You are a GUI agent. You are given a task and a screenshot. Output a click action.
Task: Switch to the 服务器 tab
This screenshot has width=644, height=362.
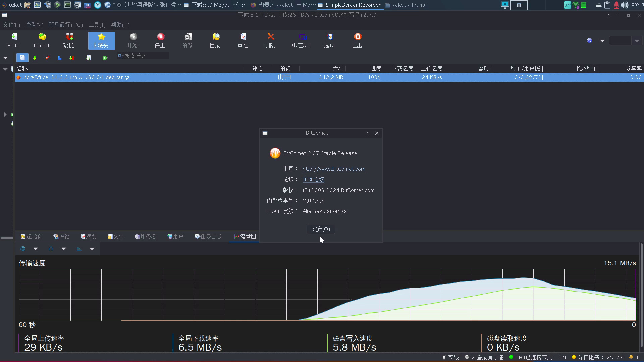tap(146, 237)
